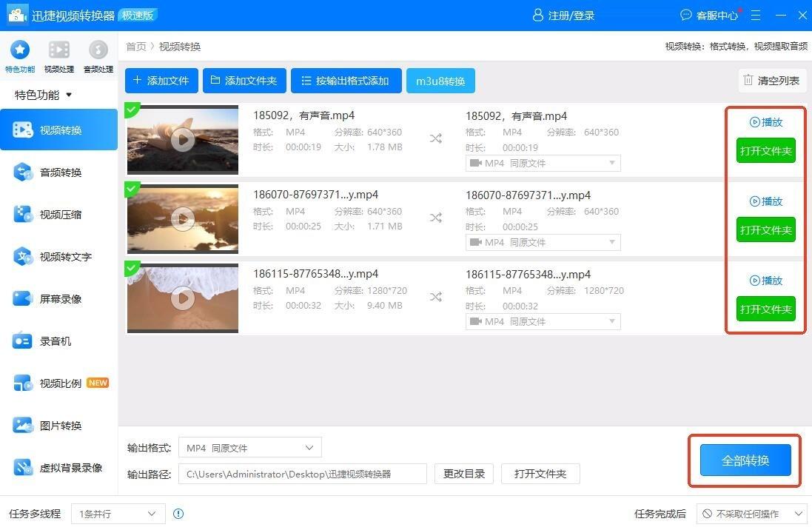Click the 客服中心 support icon

pos(686,15)
